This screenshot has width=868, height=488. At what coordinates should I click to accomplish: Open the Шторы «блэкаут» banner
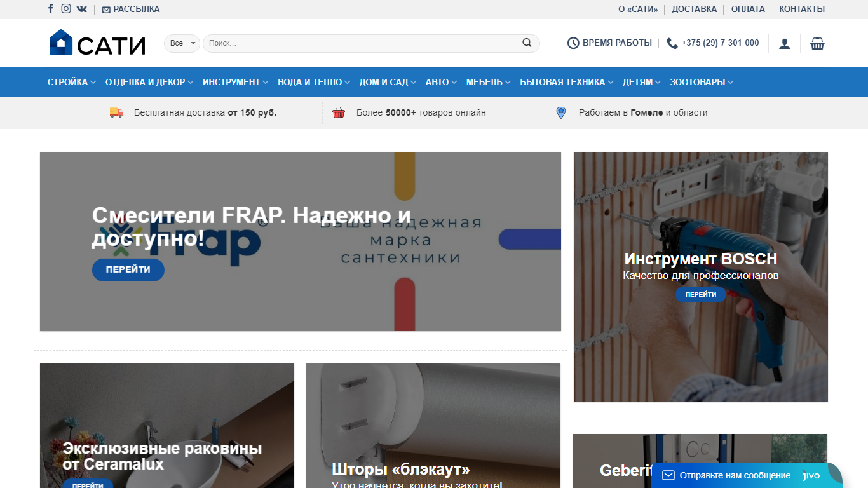tap(433, 426)
